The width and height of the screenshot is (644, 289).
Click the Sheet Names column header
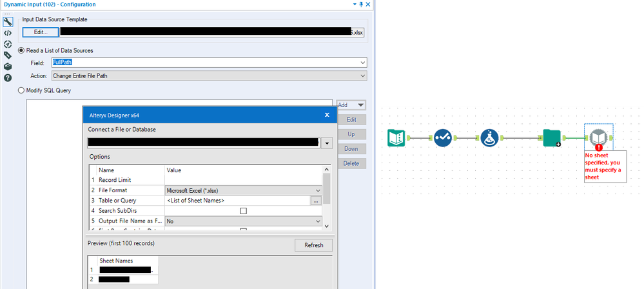(x=116, y=261)
